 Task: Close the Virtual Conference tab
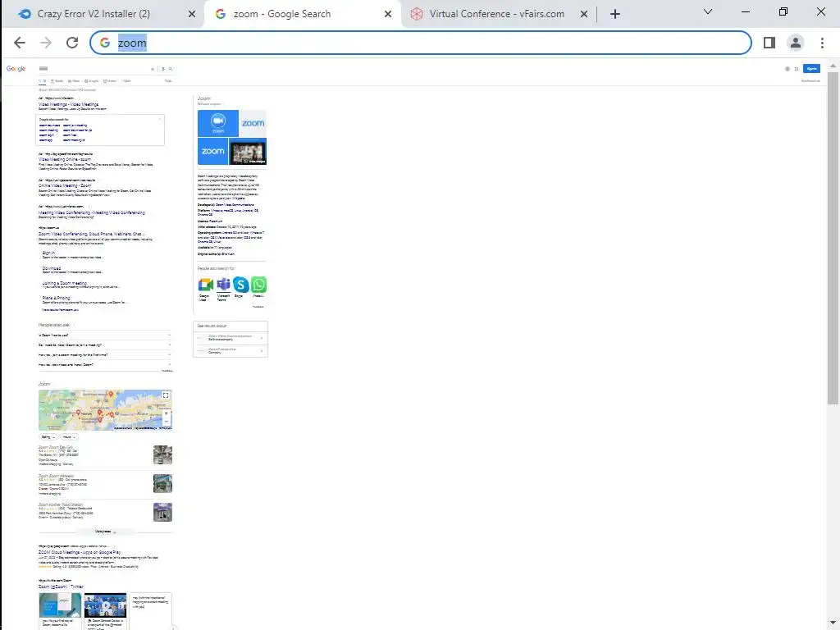point(584,15)
